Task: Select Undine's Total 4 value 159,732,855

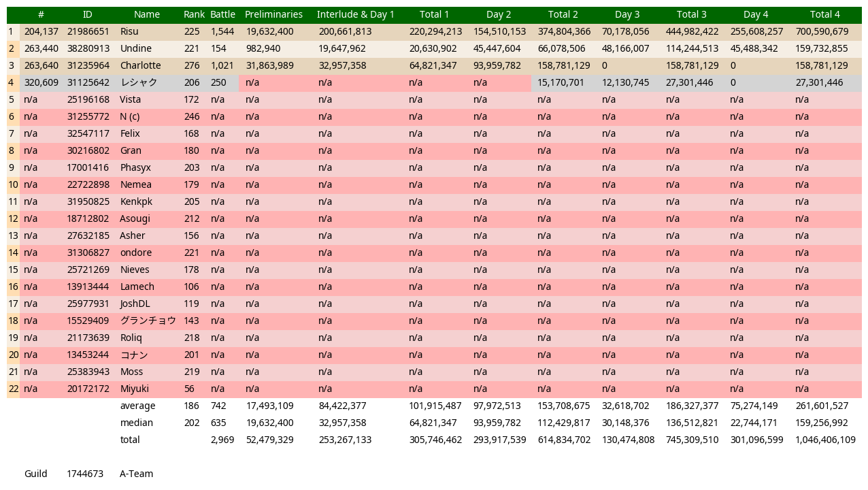Action: click(x=822, y=49)
